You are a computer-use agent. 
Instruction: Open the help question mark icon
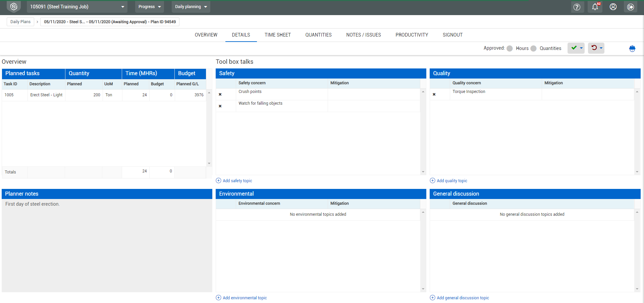pyautogui.click(x=577, y=7)
